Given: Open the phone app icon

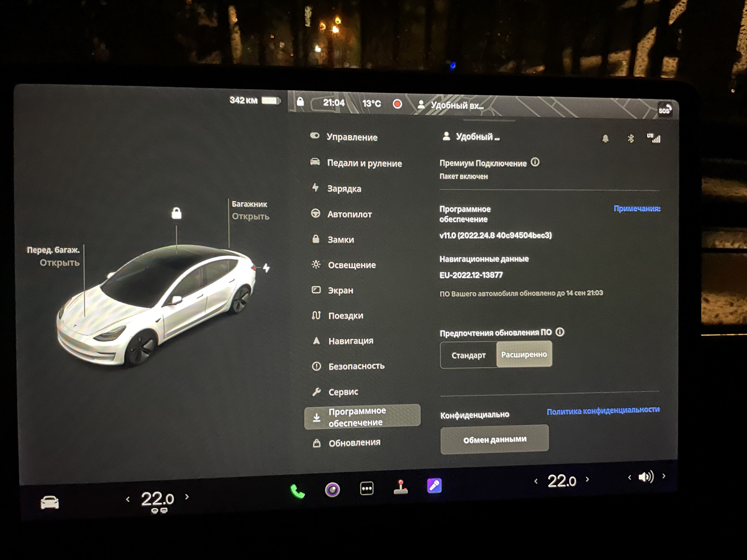Looking at the screenshot, I should 298,492.
